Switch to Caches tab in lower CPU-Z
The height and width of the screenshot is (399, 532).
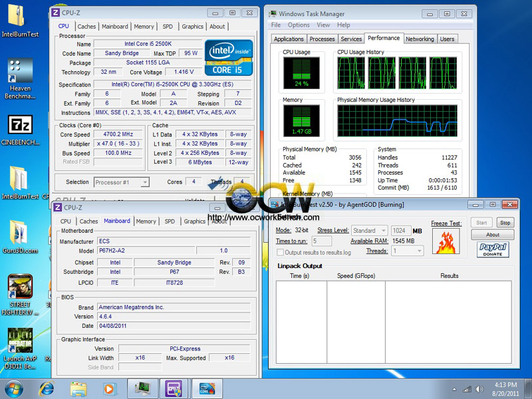[88, 221]
